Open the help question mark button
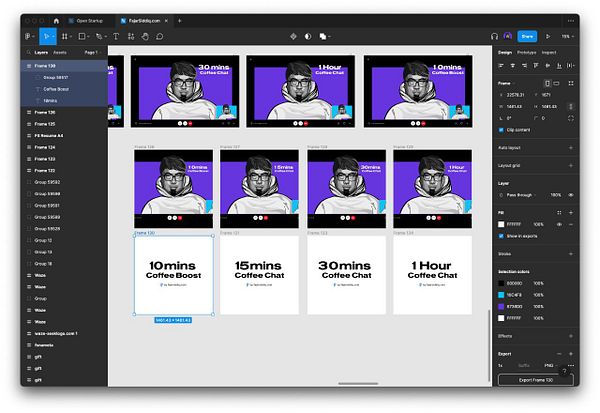The width and height of the screenshot is (600, 413). [564, 371]
